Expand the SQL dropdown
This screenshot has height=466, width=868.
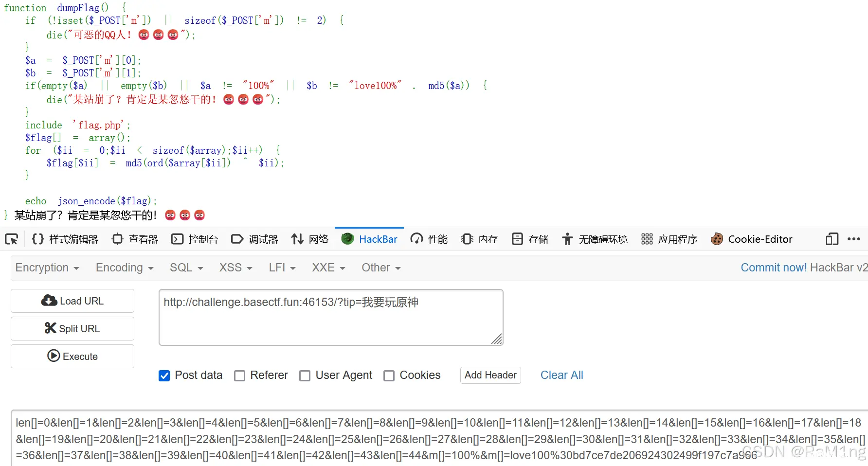186,268
